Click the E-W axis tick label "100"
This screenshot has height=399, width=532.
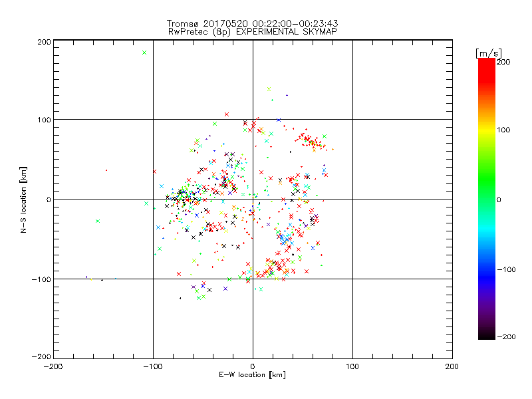[x=352, y=366]
